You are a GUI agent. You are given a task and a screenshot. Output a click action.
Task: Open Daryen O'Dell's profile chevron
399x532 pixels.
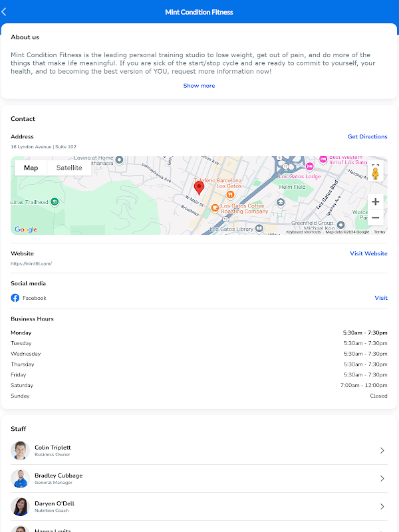(382, 507)
